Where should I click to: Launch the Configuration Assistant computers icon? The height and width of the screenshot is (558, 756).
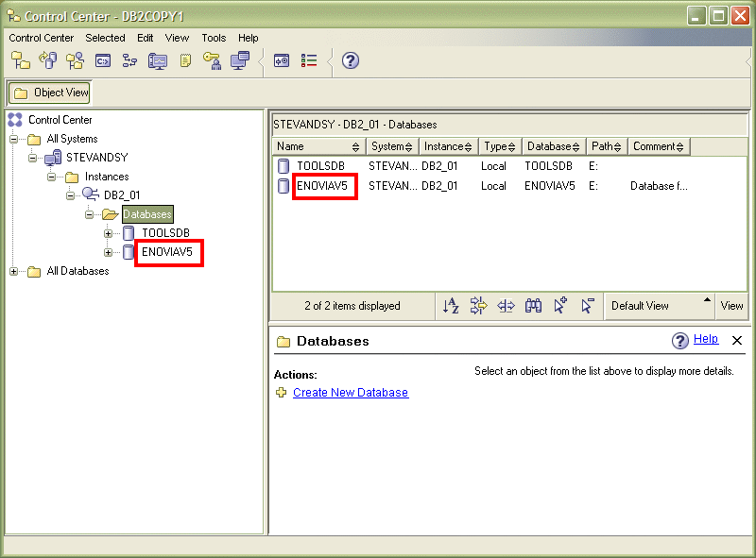point(240,60)
